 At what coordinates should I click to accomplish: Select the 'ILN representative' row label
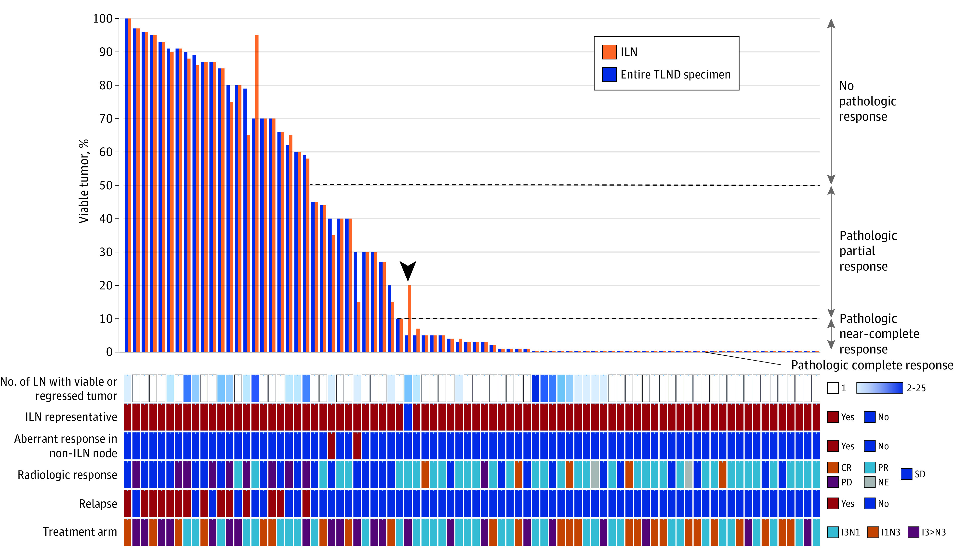tap(71, 417)
